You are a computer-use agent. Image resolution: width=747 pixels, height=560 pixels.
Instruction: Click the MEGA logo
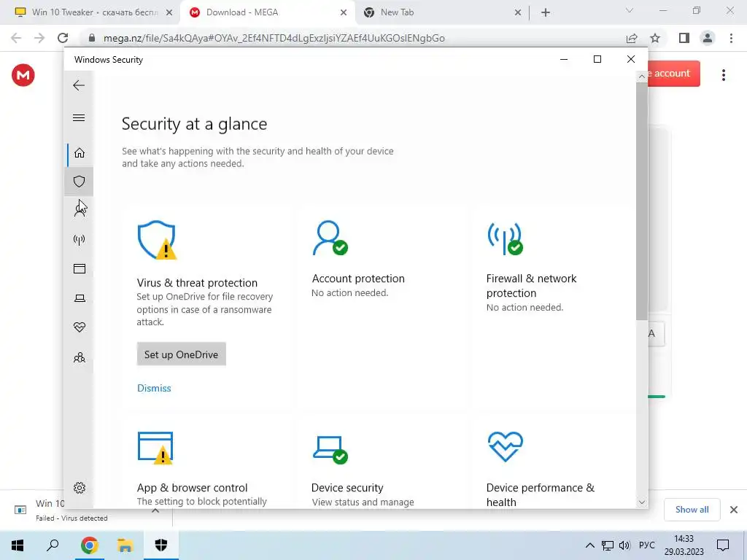coord(23,75)
